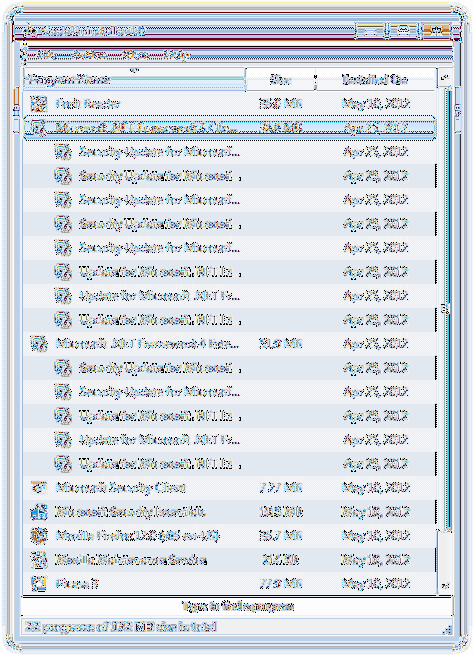Screen dimensions: 474x655
Task: Sort by Program Name column header
Action: tap(134, 79)
